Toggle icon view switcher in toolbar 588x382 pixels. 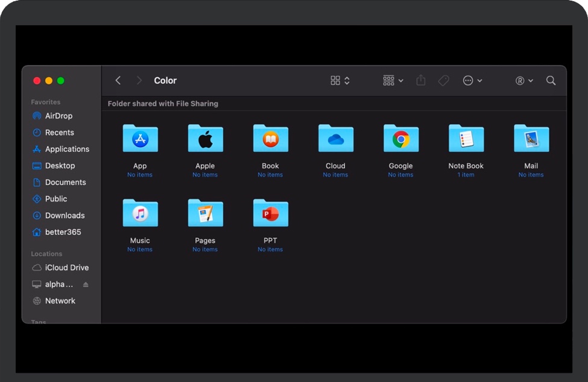pyautogui.click(x=340, y=81)
